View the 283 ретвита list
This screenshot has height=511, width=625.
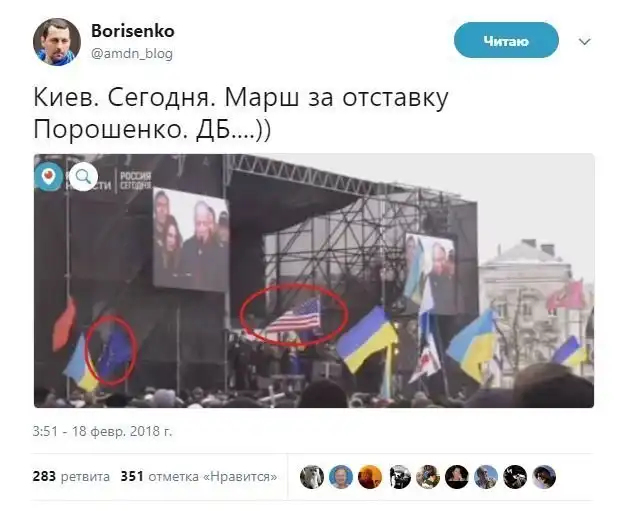pos(71,476)
